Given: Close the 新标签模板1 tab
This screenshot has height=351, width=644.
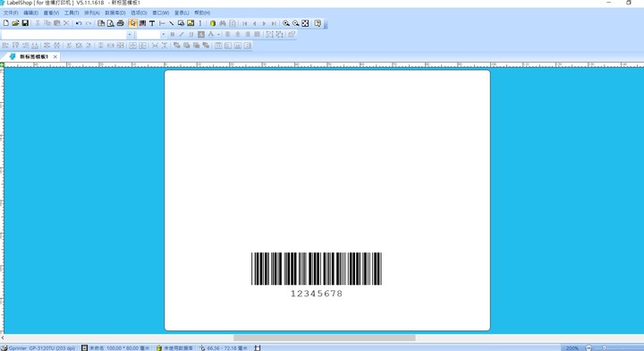Looking at the screenshot, I should tap(55, 56).
